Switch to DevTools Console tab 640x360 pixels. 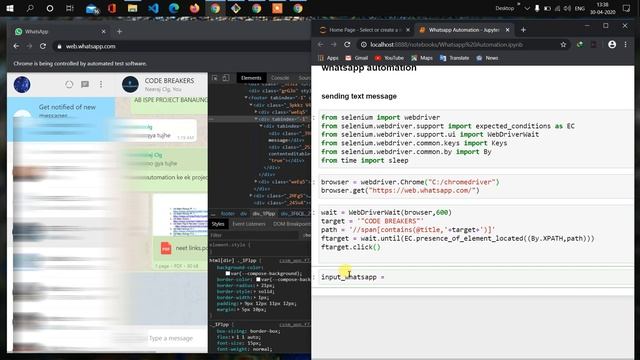pos(280,78)
